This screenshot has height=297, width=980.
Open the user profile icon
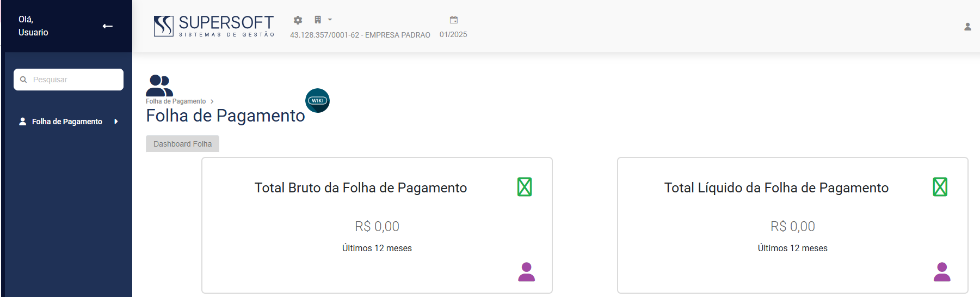967,27
